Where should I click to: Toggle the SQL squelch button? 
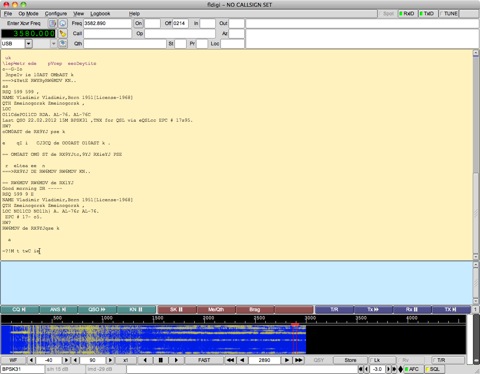click(x=434, y=369)
